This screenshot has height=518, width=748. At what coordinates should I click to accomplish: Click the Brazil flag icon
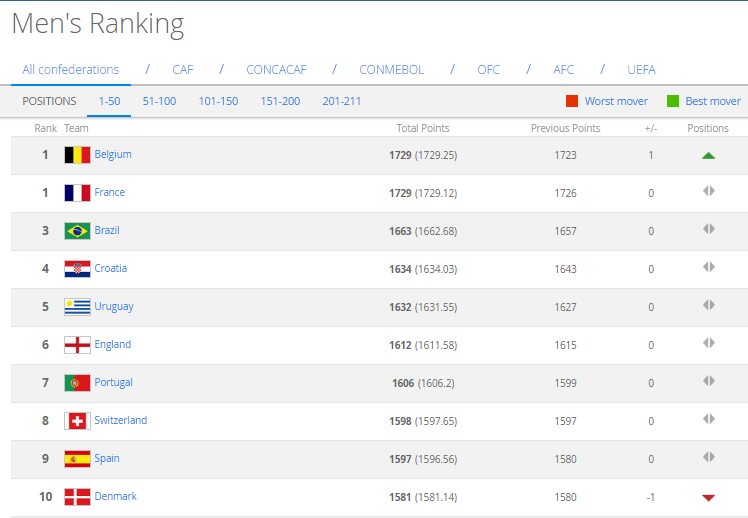[x=77, y=231]
